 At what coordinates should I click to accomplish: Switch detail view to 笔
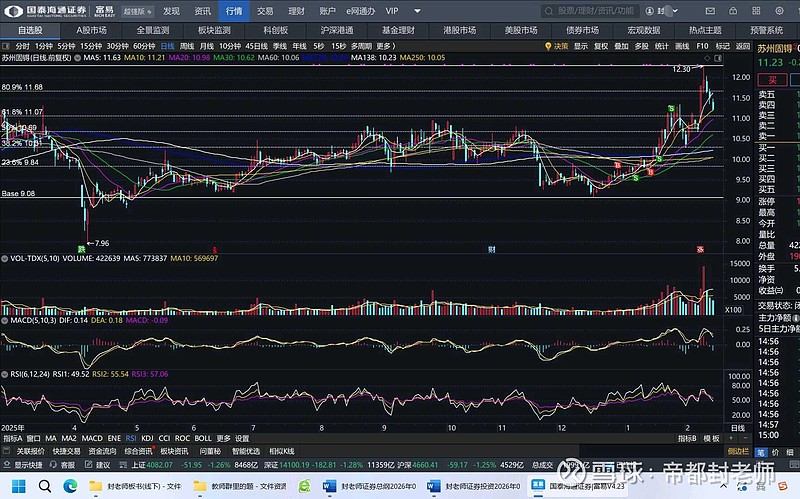click(x=761, y=452)
